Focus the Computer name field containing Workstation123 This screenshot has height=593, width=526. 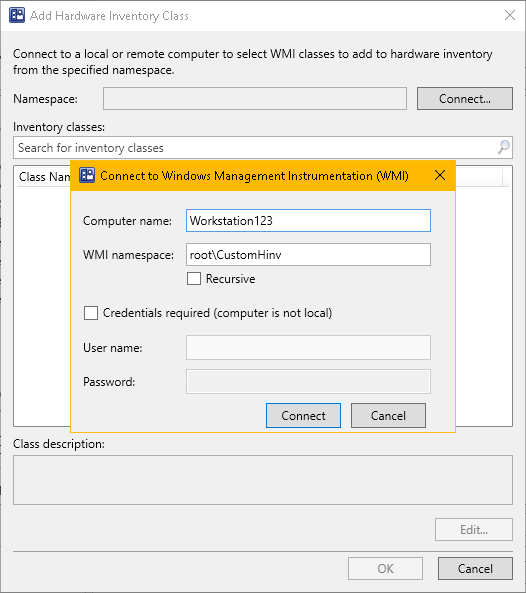308,220
